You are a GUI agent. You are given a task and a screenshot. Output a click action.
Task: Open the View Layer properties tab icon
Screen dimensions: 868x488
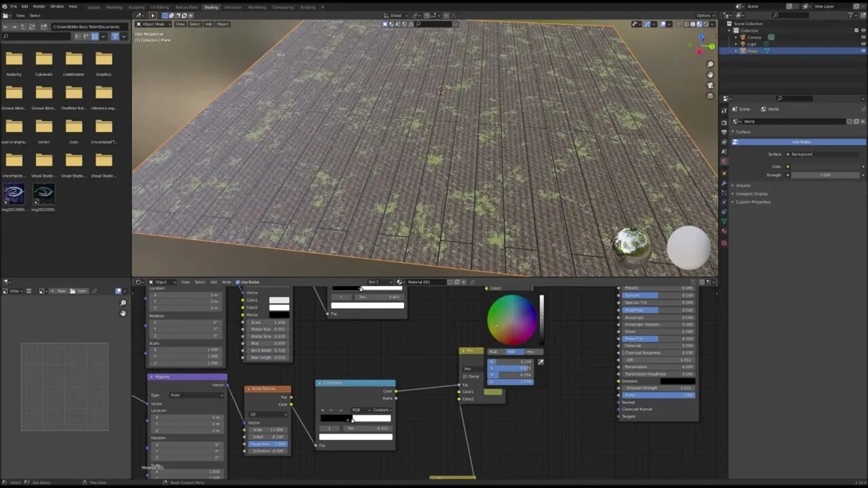pos(724,142)
